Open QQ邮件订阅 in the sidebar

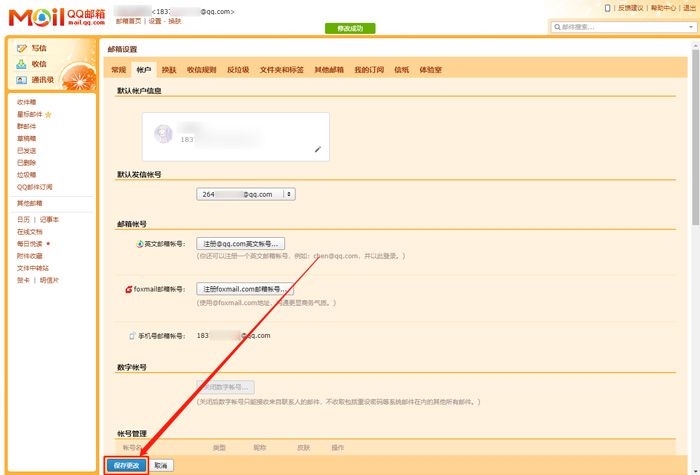click(34, 187)
